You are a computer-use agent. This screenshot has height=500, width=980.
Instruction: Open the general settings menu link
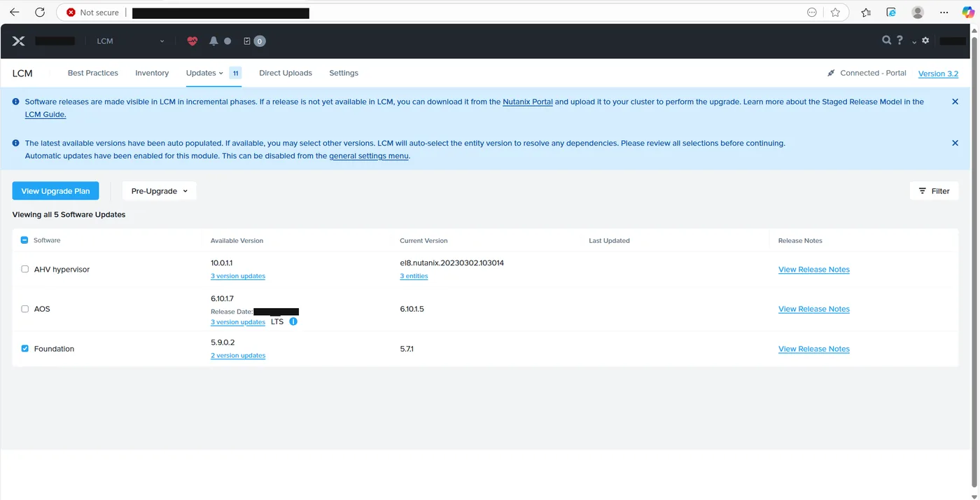pos(369,156)
